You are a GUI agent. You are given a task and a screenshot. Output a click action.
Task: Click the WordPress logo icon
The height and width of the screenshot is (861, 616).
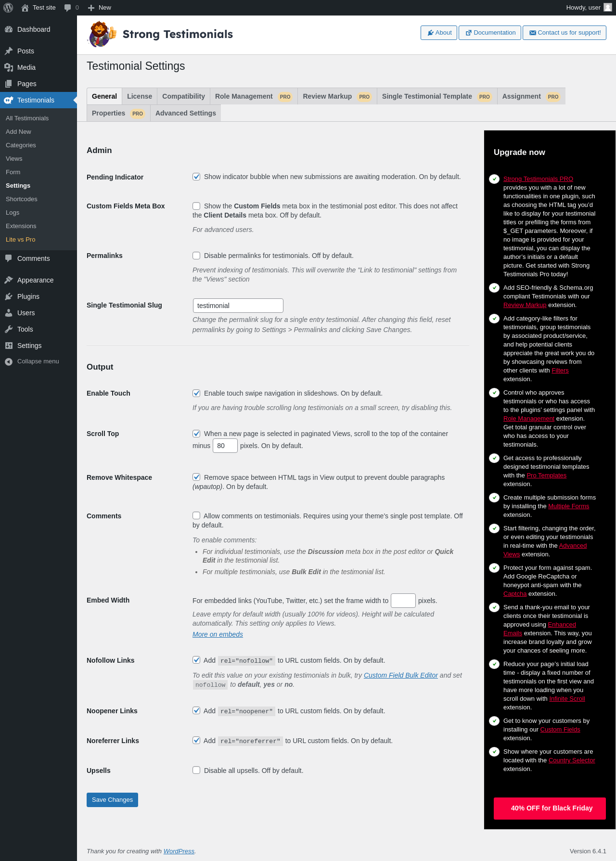pyautogui.click(x=8, y=8)
